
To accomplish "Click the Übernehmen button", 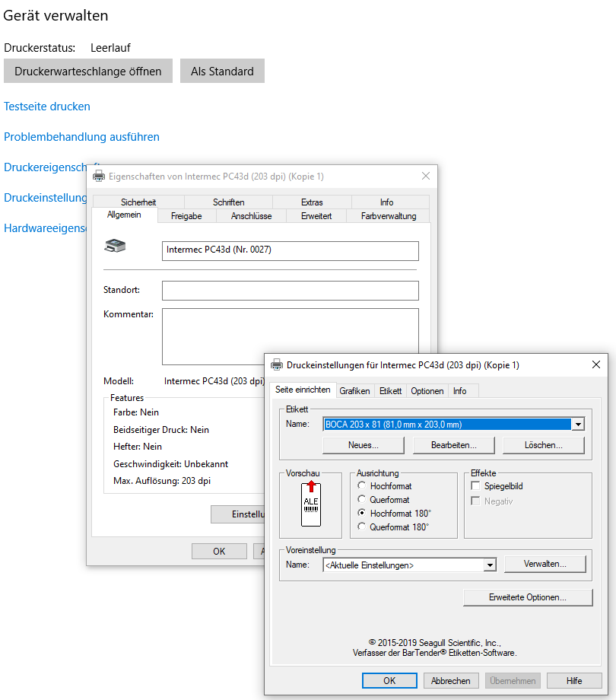I will (x=513, y=681).
